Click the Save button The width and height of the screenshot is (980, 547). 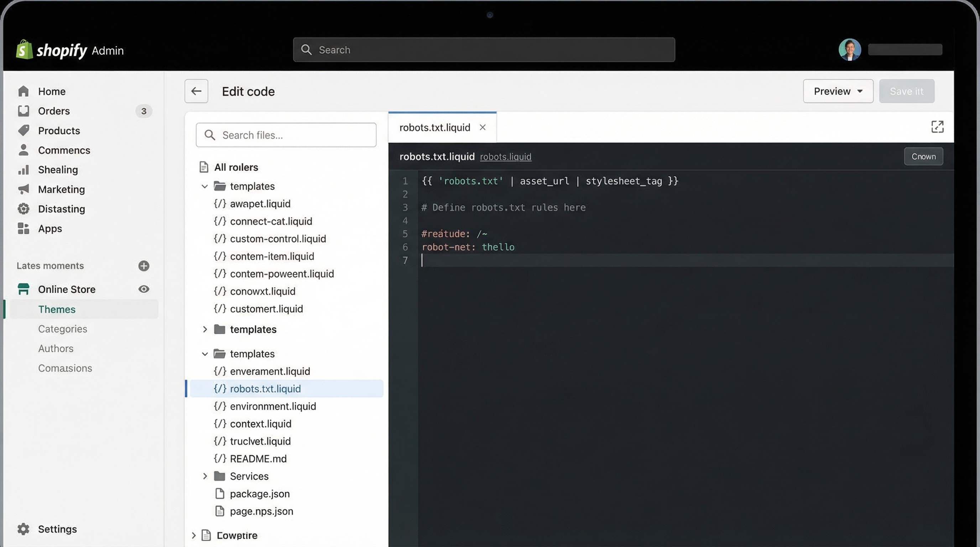[x=907, y=91]
